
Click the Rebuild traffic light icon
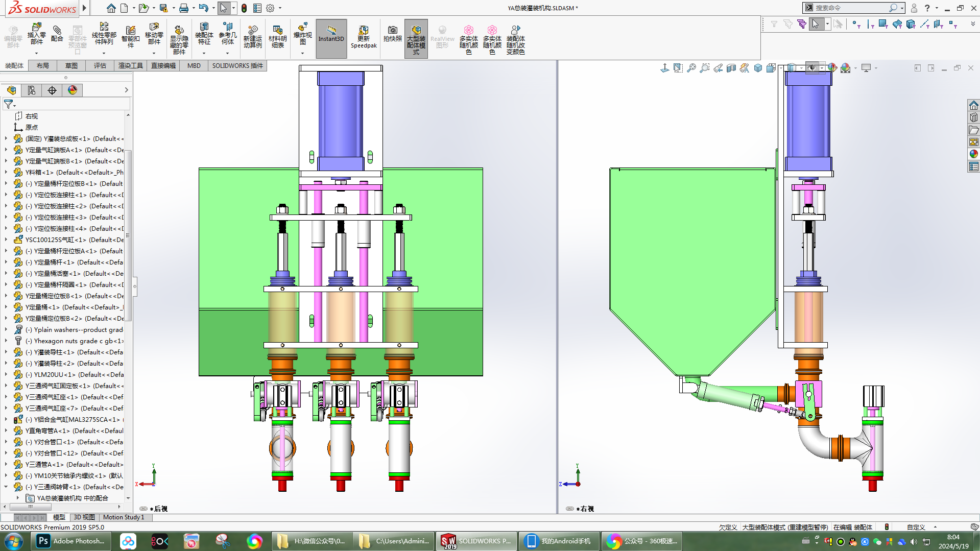[244, 8]
